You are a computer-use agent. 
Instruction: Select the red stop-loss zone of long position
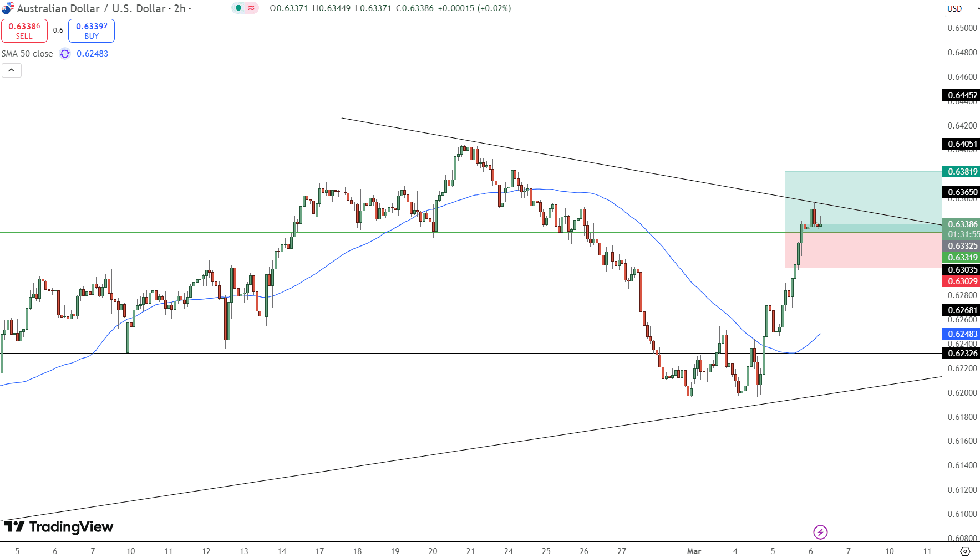pos(864,249)
